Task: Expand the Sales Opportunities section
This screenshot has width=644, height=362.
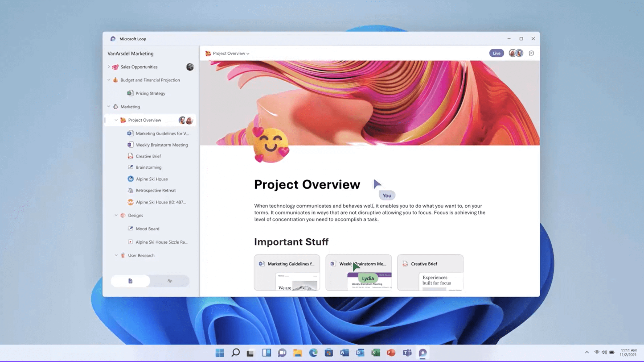Action: pyautogui.click(x=108, y=66)
